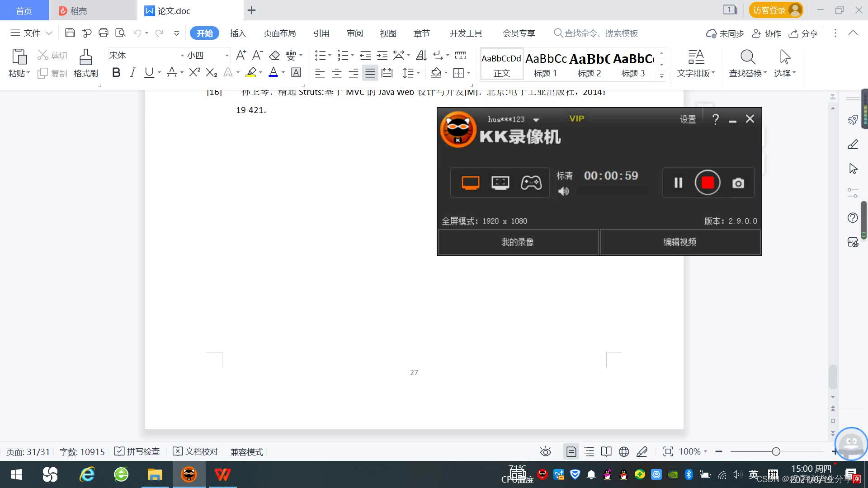Apply superscript to text
This screenshot has height=488, width=868.
tap(195, 72)
